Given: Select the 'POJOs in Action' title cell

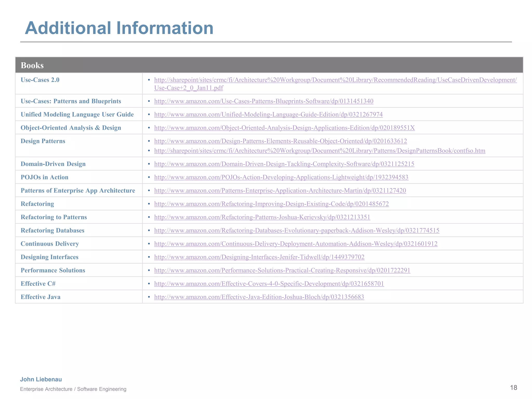Looking at the screenshot, I should pos(79,177).
